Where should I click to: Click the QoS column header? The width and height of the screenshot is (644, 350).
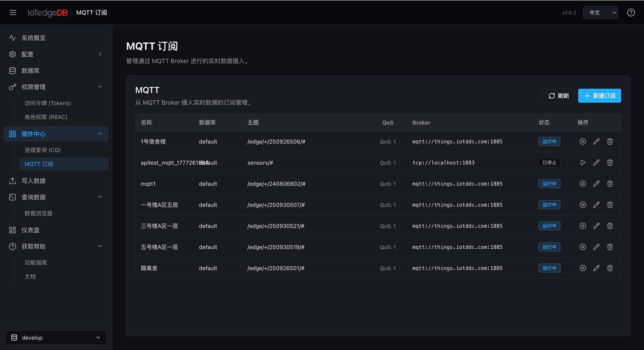point(388,123)
